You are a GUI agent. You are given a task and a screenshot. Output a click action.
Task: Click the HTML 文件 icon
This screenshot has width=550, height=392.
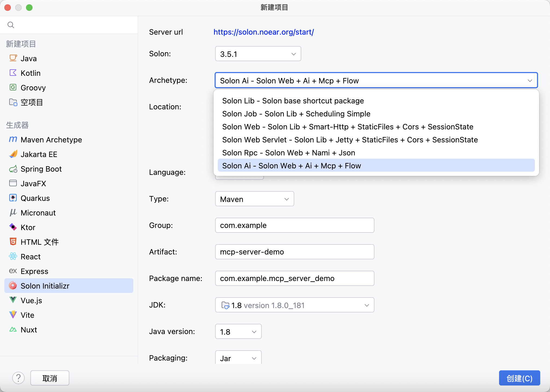[x=13, y=241]
